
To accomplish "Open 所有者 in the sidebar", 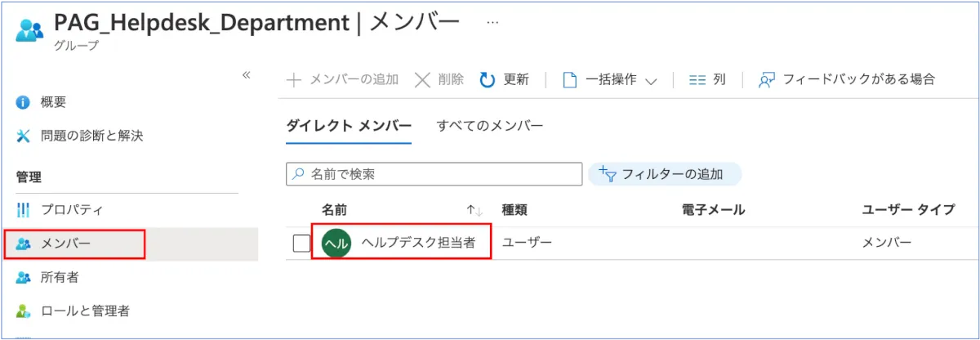I will 60,278.
